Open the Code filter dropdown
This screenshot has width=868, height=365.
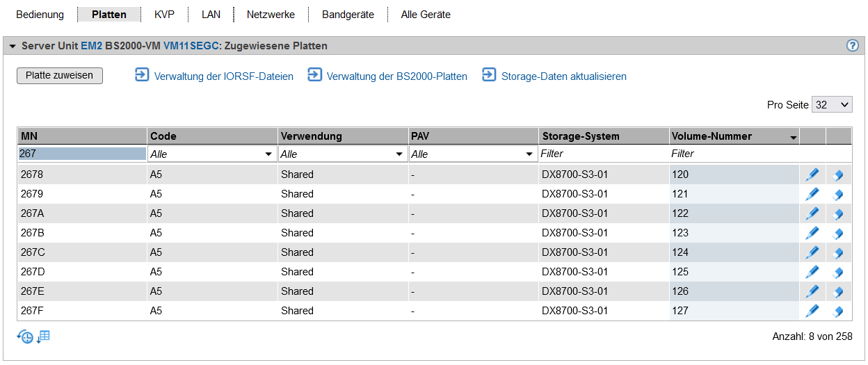[211, 154]
